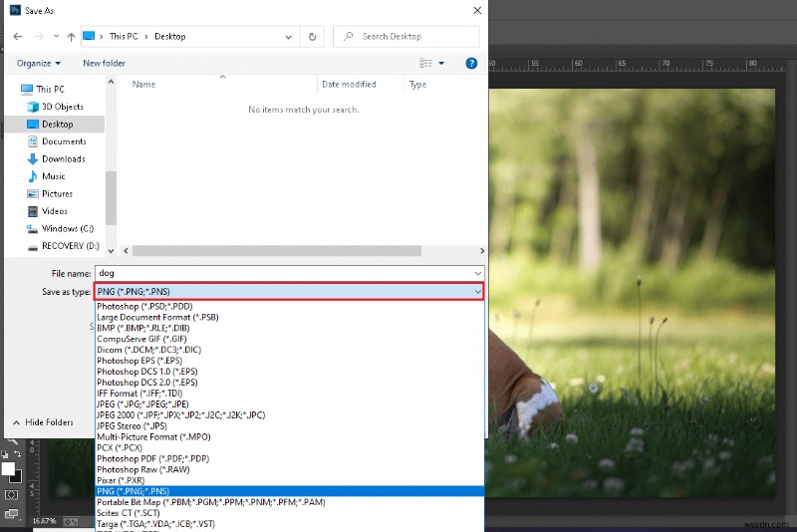Click horizontal scrollbar left arrow in file list
This screenshot has height=532, width=797.
point(127,250)
